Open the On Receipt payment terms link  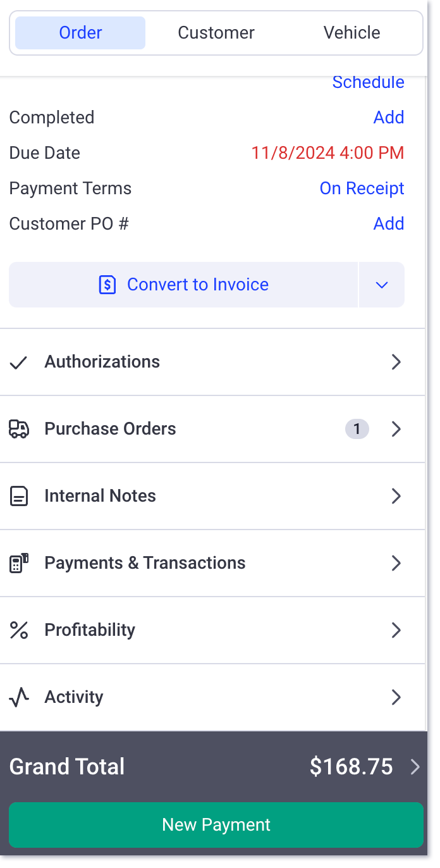[x=362, y=189]
